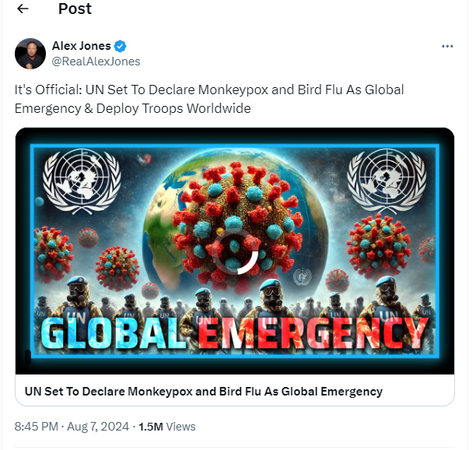Click the red EMERGENCY word in thumbnail
This screenshot has height=450, width=476.
click(x=314, y=332)
